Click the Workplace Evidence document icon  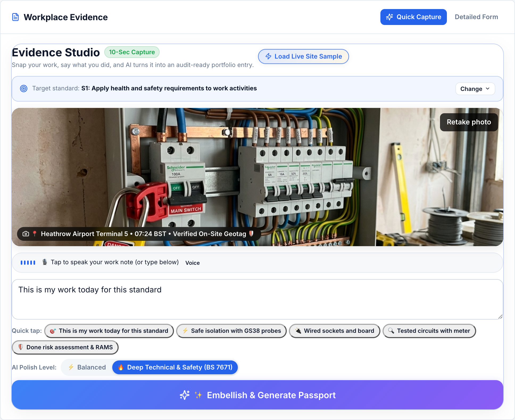(15, 17)
